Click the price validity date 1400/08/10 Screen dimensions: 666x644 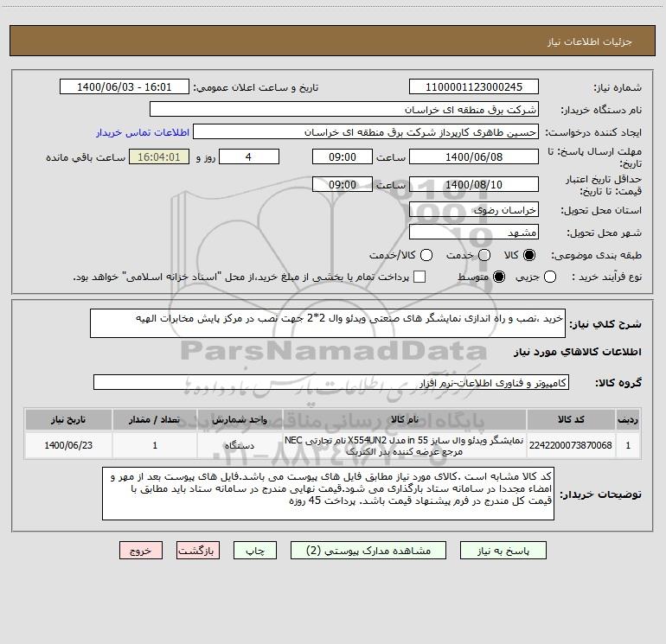point(474,184)
